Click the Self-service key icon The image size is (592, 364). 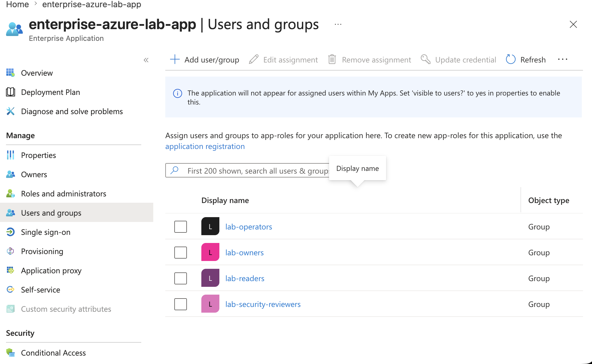click(11, 290)
